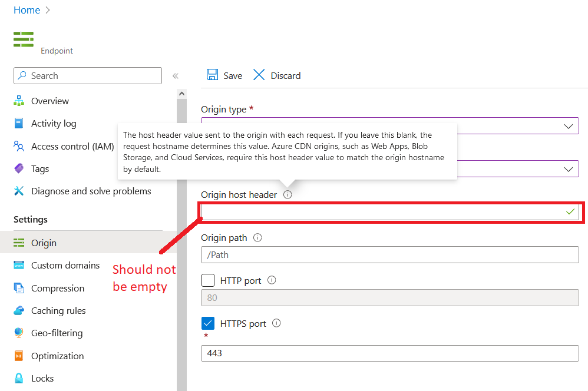Click the Activity log icon
The height and width of the screenshot is (391, 588).
18,123
